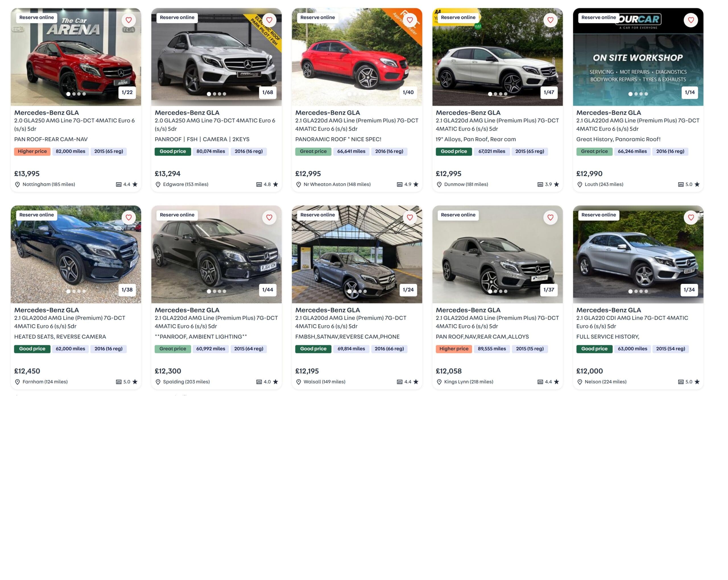Image resolution: width=728 pixels, height=580 pixels.
Task: Click the 1/47 photo counter on Dunmow listing
Action: click(x=549, y=92)
